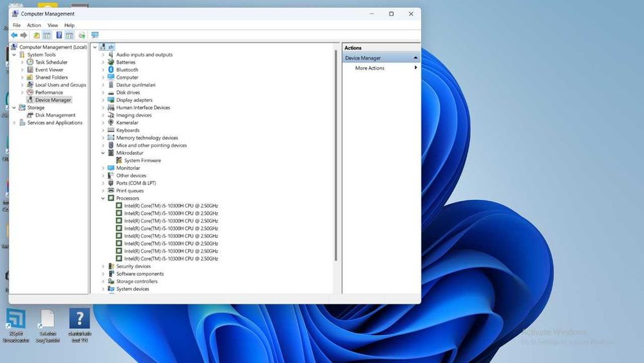This screenshot has height=363, width=644.
Task: Click the Monitorlar category icon
Action: click(111, 168)
